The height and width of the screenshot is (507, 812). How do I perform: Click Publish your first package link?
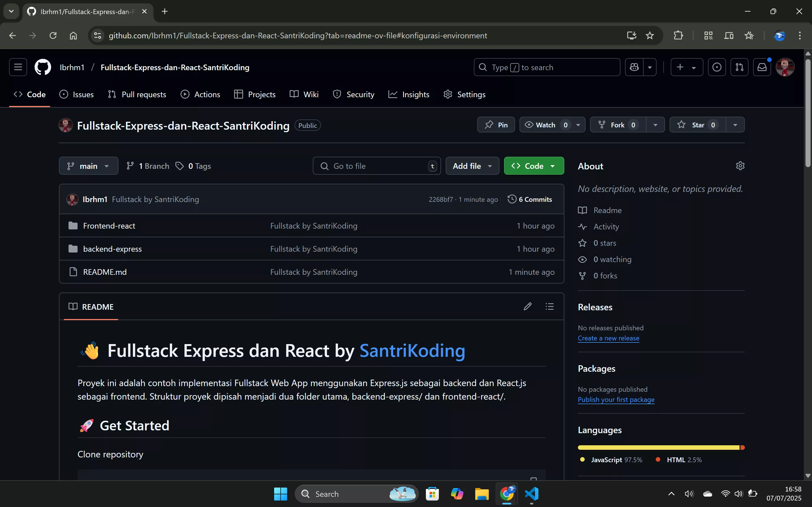[x=616, y=400]
